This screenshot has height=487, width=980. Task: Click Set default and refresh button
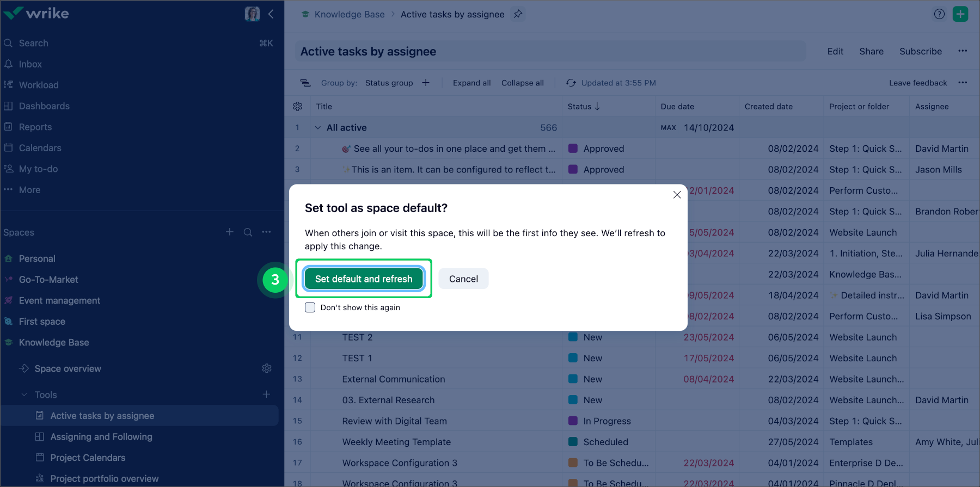[364, 279]
